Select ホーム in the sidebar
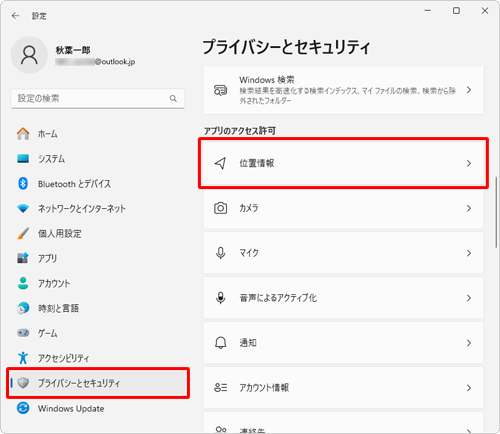Image resolution: width=500 pixels, height=434 pixels. [x=98, y=134]
